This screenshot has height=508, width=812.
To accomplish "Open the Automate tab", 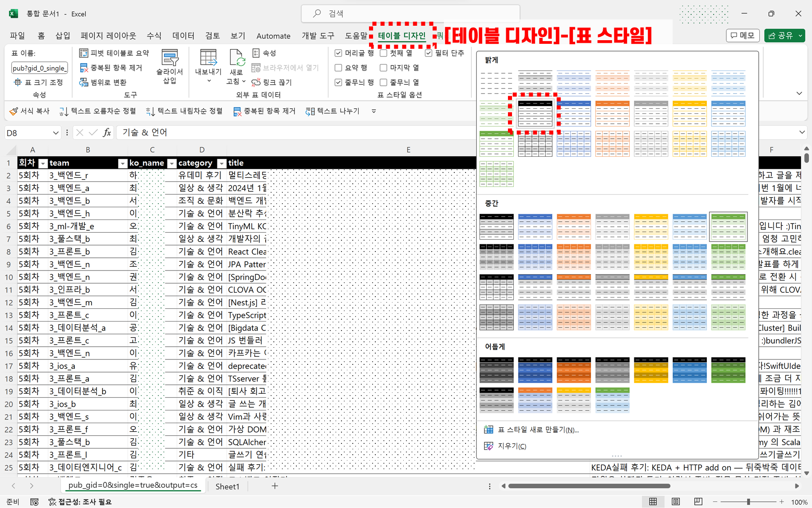I will [x=273, y=36].
